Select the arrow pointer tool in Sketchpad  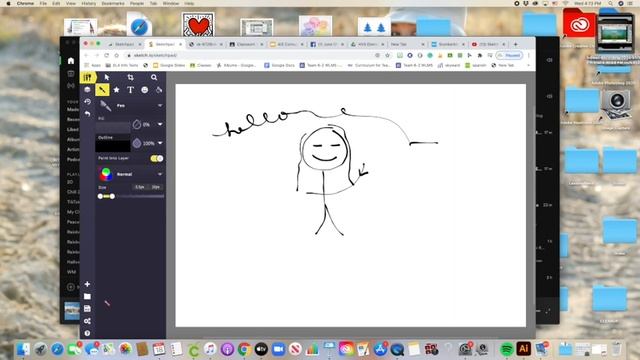click(107, 77)
